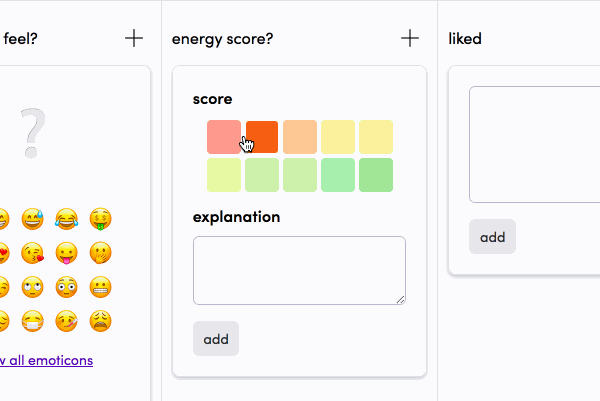Select the money-mouth face emoji

point(101,219)
